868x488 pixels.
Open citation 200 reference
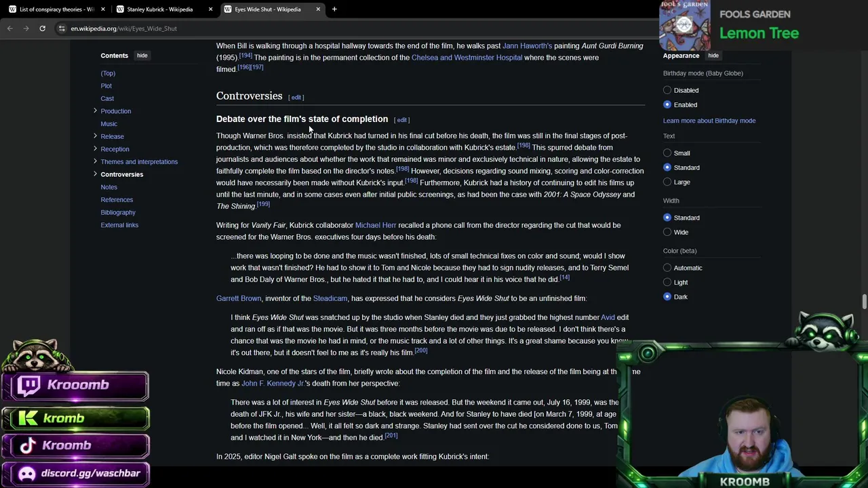[x=420, y=350]
